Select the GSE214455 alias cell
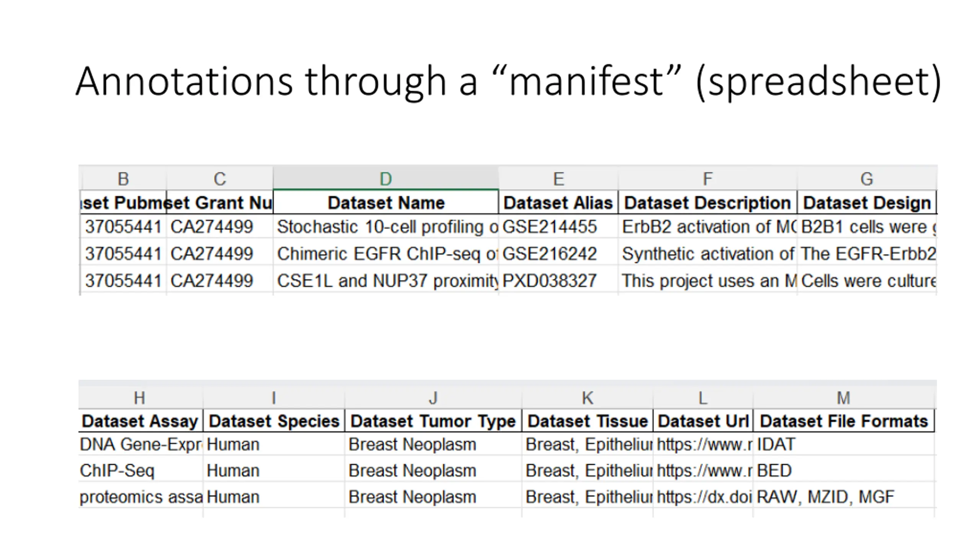The width and height of the screenshot is (980, 551). [x=558, y=227]
